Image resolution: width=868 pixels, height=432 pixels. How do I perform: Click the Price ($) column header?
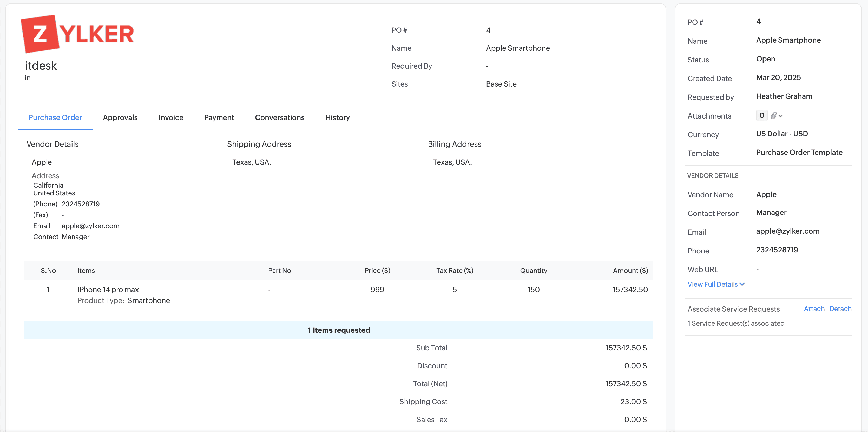tap(377, 271)
